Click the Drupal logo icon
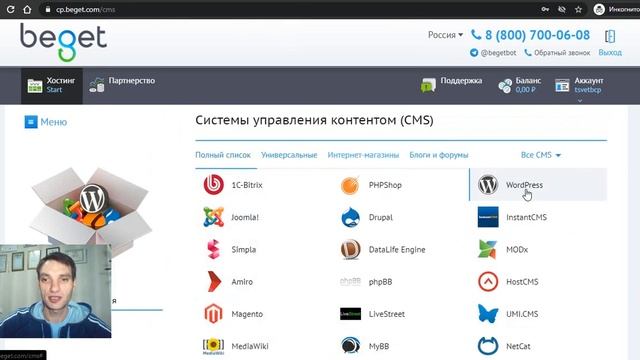640x360 pixels. click(x=350, y=217)
